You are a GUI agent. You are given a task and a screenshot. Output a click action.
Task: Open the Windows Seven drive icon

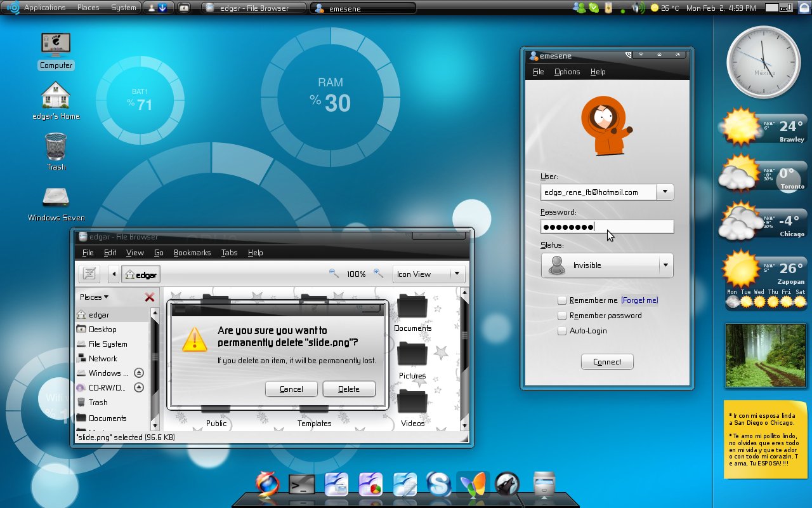point(56,203)
